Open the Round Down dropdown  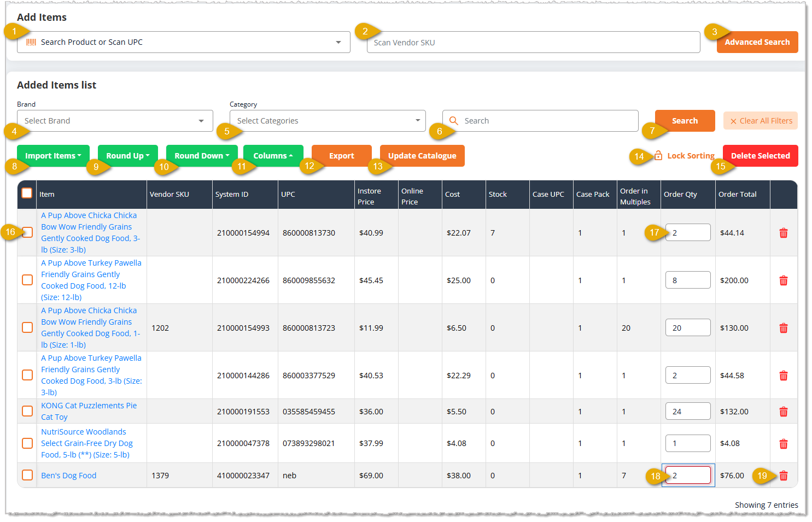click(x=202, y=156)
